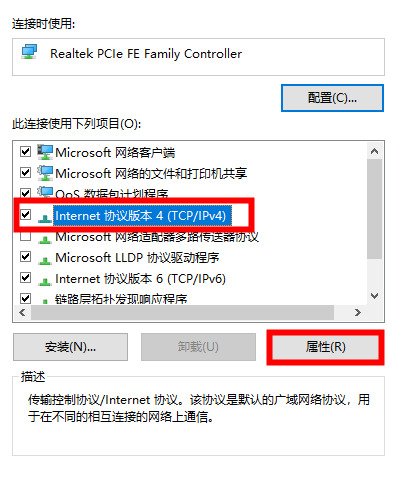Open the 配置(C)... button
The image size is (397, 480).
click(x=332, y=98)
